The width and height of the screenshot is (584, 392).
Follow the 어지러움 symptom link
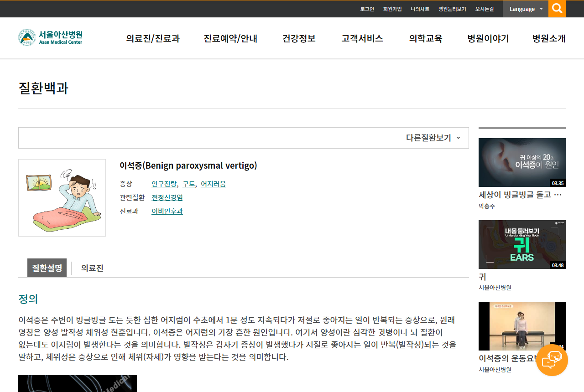pos(213,184)
